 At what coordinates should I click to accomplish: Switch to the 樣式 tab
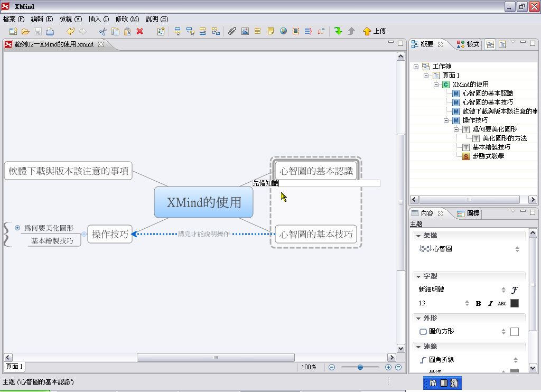468,44
